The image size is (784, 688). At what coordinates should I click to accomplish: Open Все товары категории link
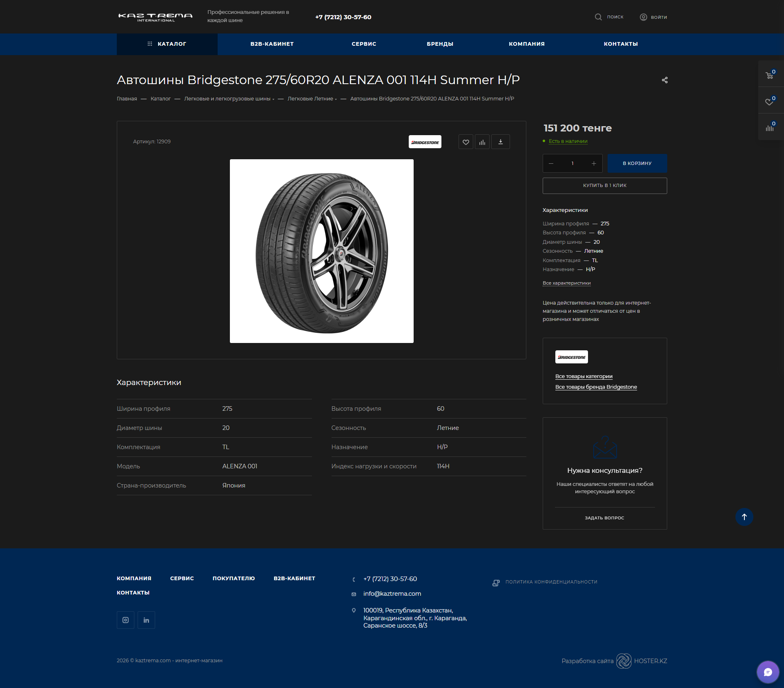[x=584, y=376]
